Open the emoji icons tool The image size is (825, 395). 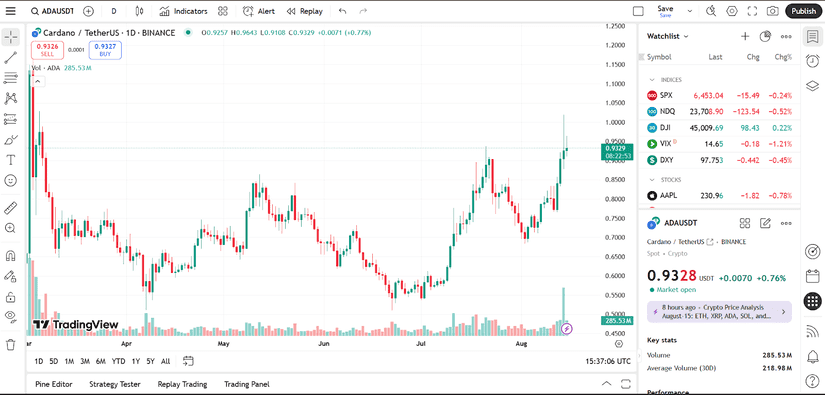coord(11,180)
